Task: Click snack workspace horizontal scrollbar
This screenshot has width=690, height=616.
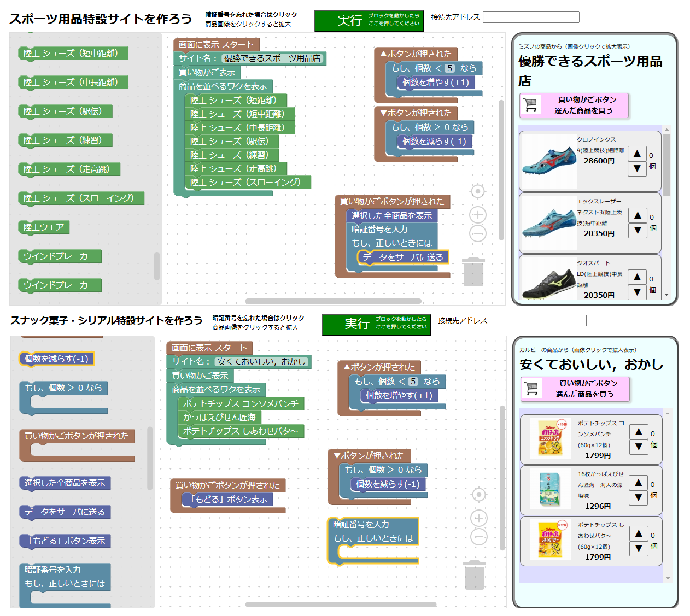Action: (341, 605)
